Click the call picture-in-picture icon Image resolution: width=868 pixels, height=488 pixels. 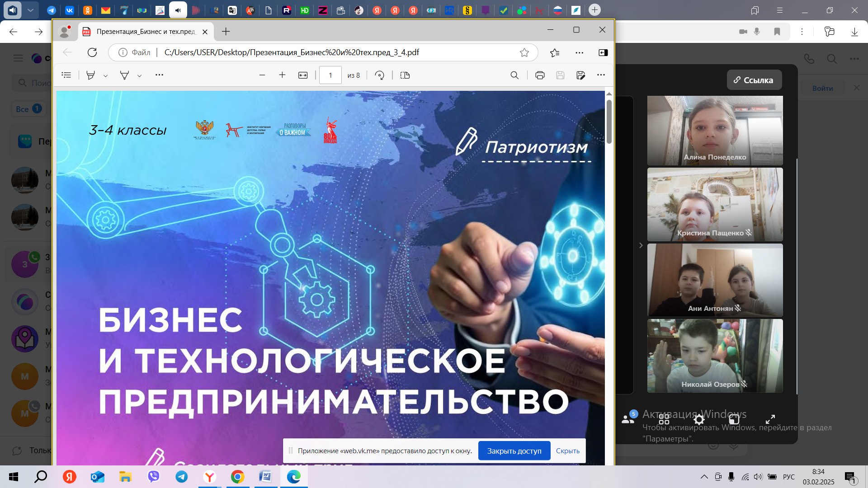735,419
